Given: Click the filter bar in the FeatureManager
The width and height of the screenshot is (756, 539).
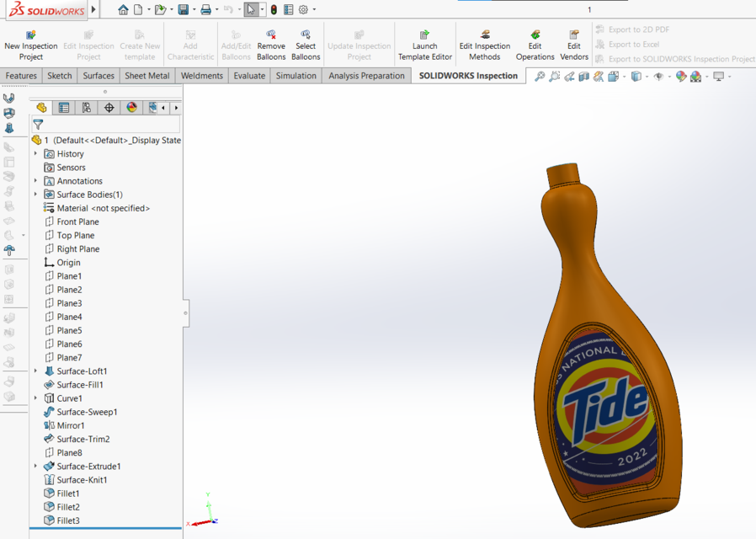Looking at the screenshot, I should (x=101, y=124).
